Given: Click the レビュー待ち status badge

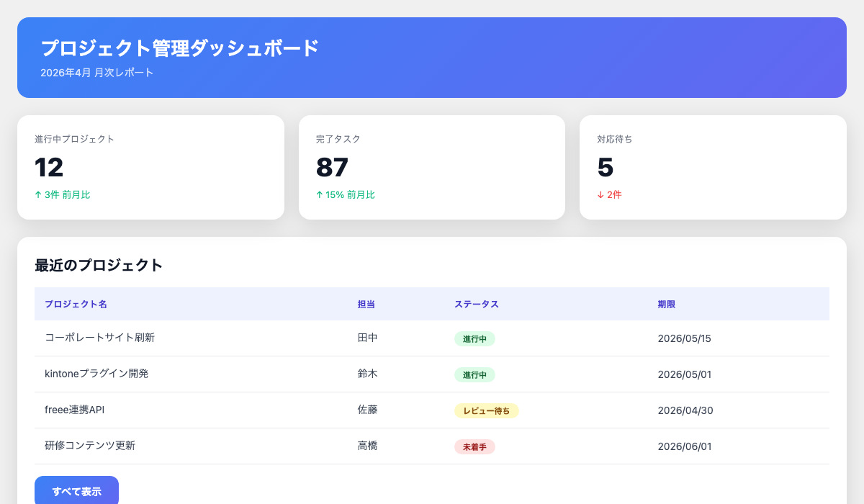Looking at the screenshot, I should (487, 410).
